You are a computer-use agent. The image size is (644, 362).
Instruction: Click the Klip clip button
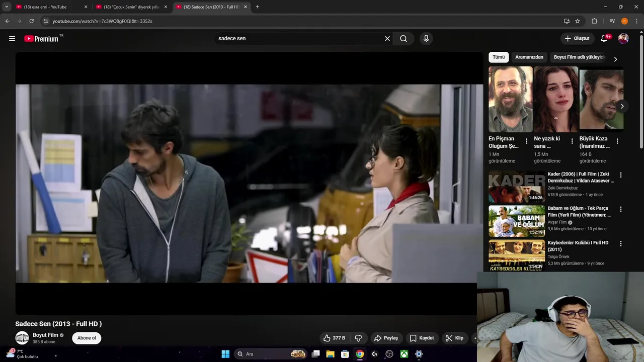454,338
